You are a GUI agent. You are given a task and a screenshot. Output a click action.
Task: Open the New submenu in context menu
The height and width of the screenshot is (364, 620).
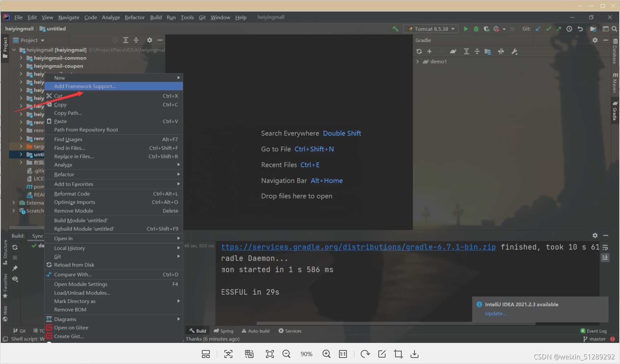pos(114,78)
